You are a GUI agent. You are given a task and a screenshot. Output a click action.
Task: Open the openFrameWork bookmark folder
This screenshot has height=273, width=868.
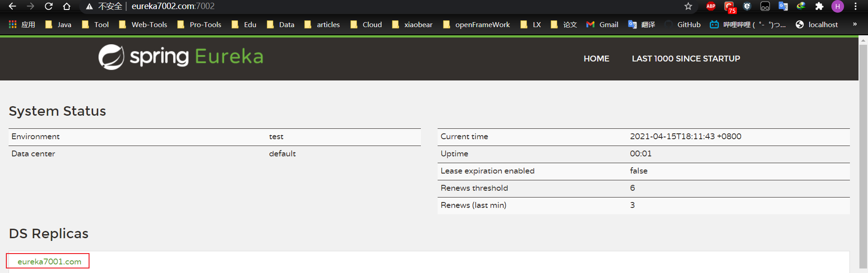click(476, 24)
